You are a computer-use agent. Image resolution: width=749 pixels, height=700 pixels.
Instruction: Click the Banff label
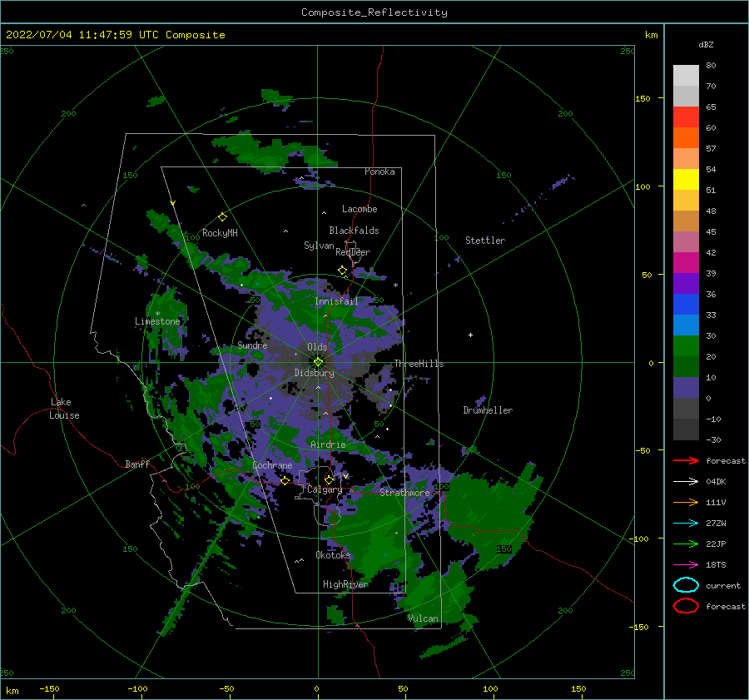[137, 464]
